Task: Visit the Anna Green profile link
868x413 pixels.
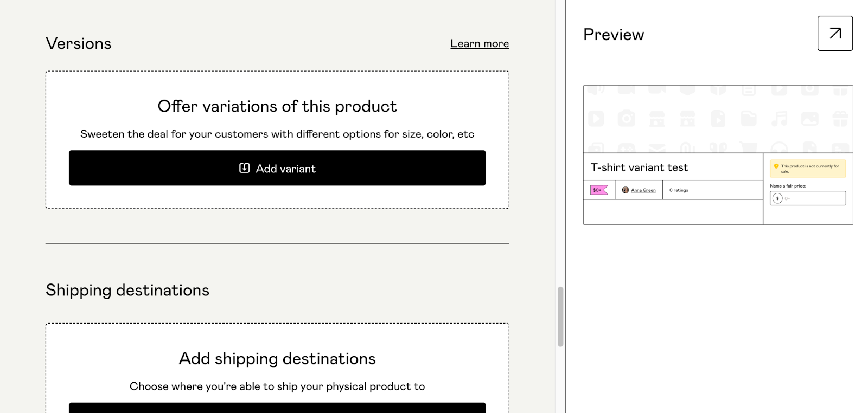Action: [643, 190]
